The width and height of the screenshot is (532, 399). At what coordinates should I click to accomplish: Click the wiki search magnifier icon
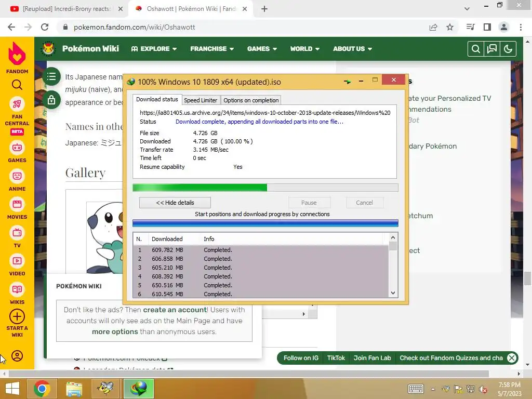(x=476, y=49)
